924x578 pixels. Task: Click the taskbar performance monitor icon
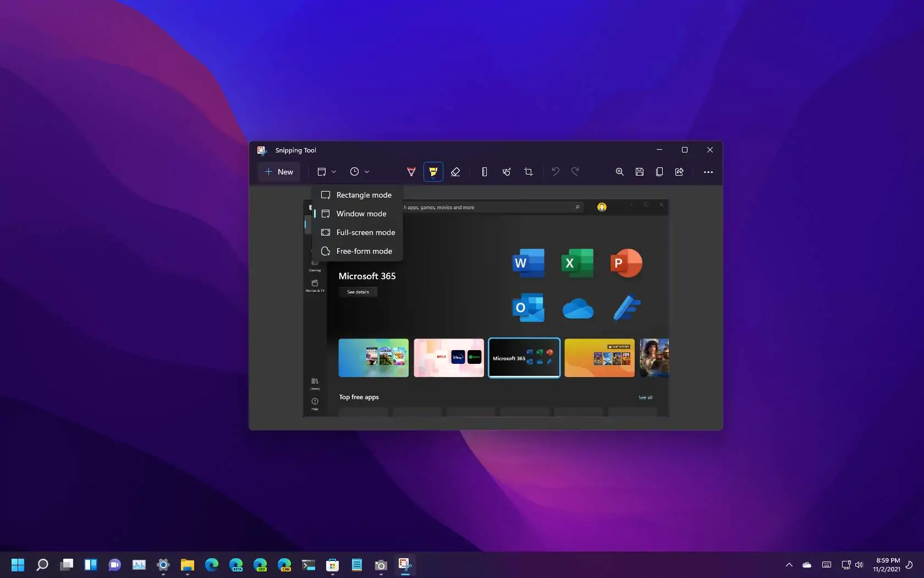click(x=139, y=565)
